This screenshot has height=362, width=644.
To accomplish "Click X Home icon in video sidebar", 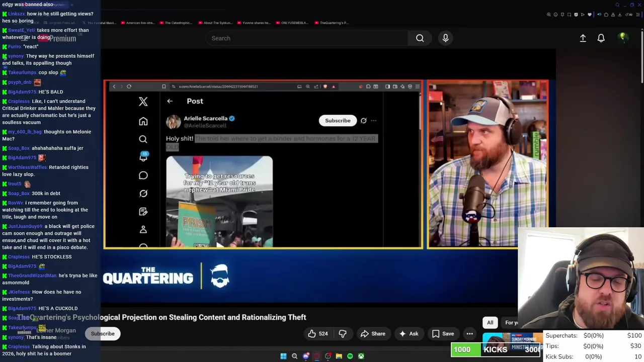I will click(143, 121).
